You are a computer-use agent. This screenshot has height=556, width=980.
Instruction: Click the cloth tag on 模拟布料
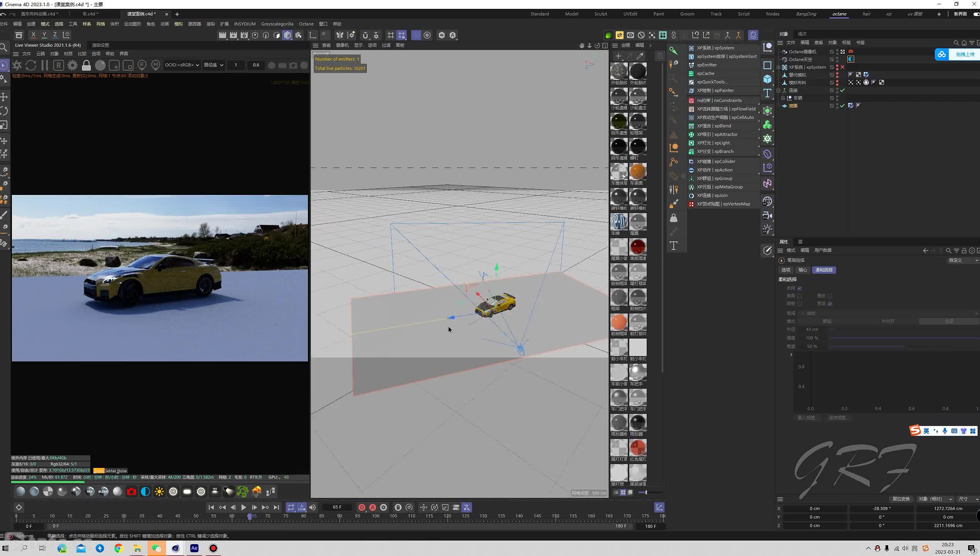pos(866,82)
